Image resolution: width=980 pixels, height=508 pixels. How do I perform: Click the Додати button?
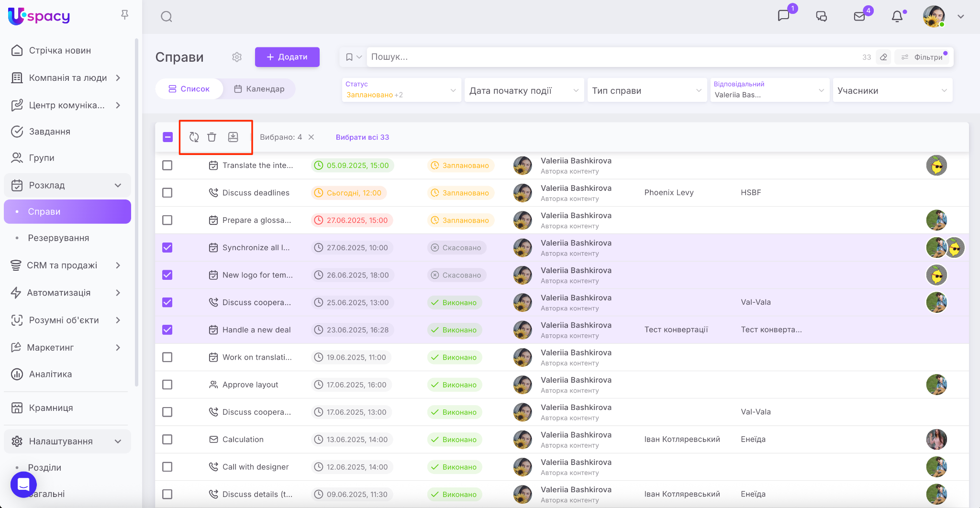pyautogui.click(x=287, y=57)
